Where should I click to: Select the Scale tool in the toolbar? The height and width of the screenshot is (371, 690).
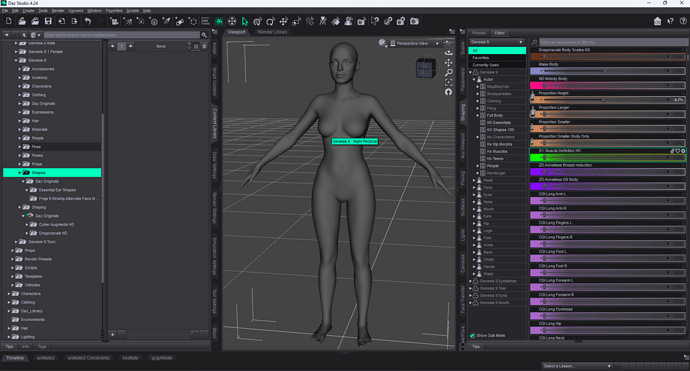point(296,21)
